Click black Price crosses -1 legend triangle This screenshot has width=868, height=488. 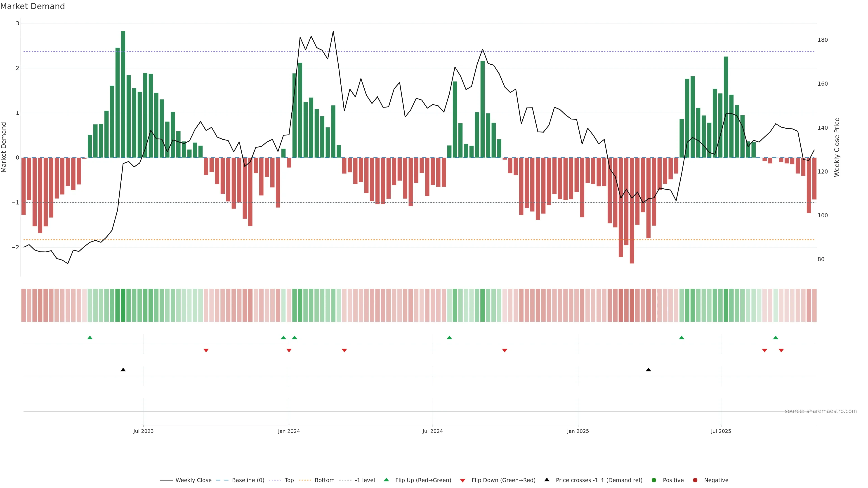click(x=547, y=480)
